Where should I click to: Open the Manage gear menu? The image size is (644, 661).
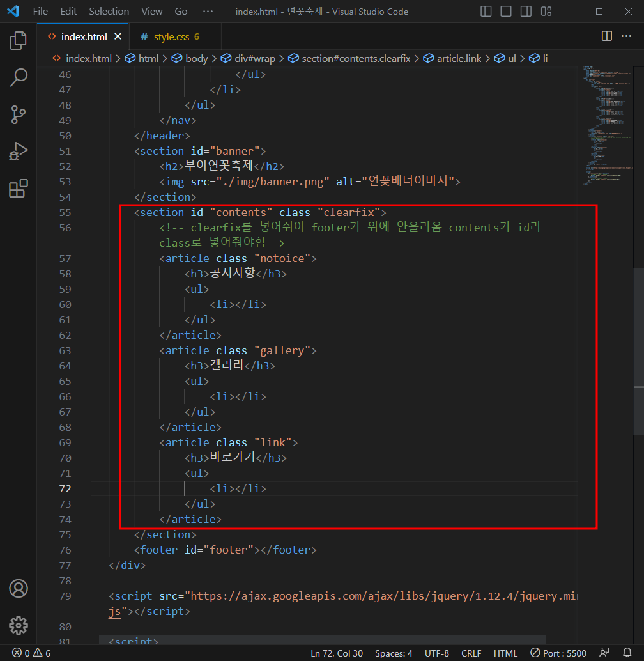tap(18, 626)
